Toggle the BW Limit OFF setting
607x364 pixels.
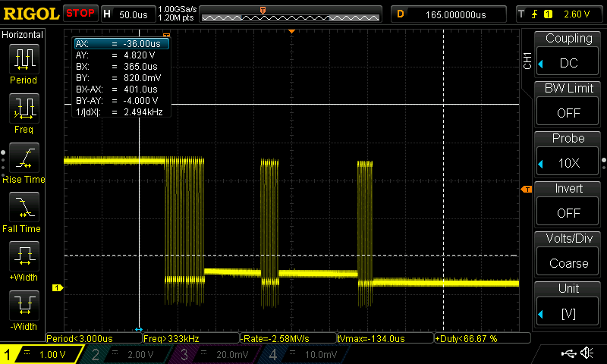[x=568, y=111]
